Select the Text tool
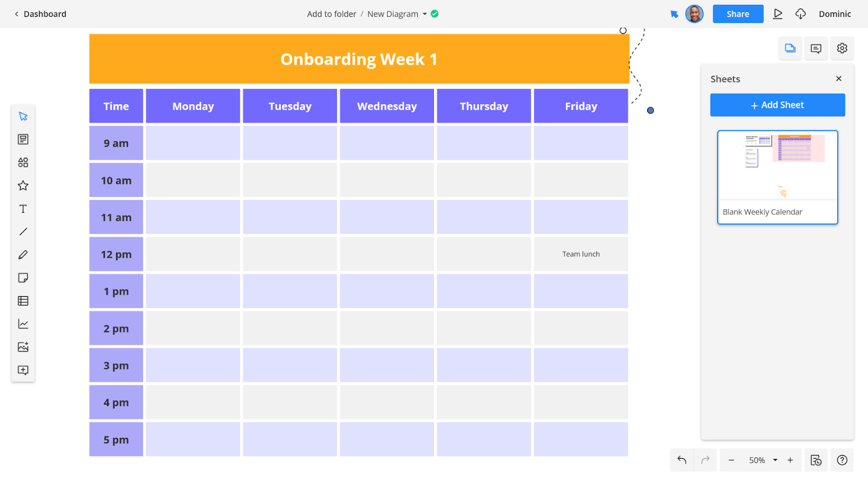The height and width of the screenshot is (486, 868). 23,209
